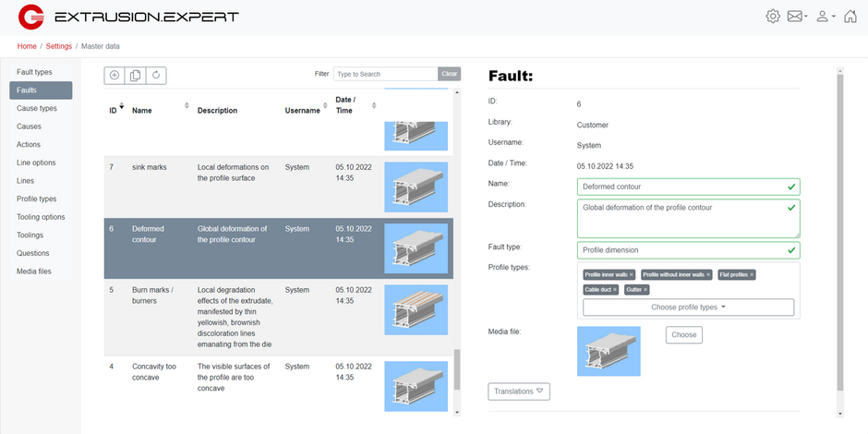The image size is (868, 434).
Task: Remove the 'Flat profiles' tag
Action: [x=752, y=275]
